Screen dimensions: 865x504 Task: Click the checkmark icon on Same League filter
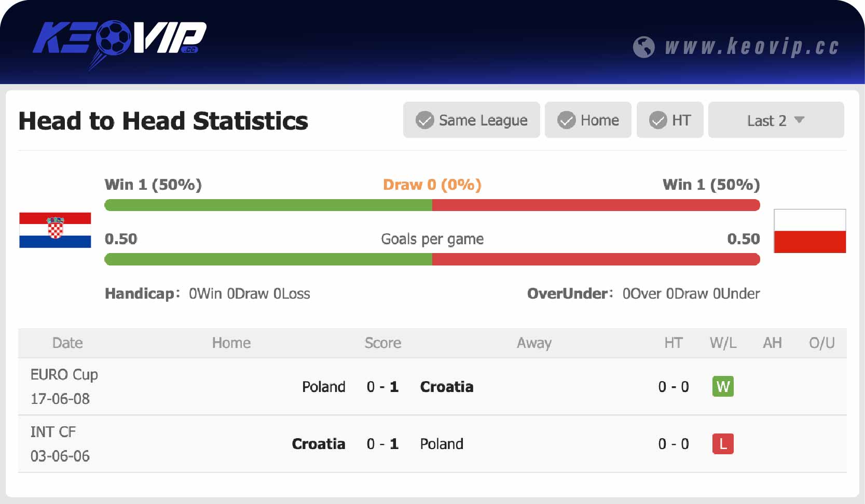tap(424, 120)
